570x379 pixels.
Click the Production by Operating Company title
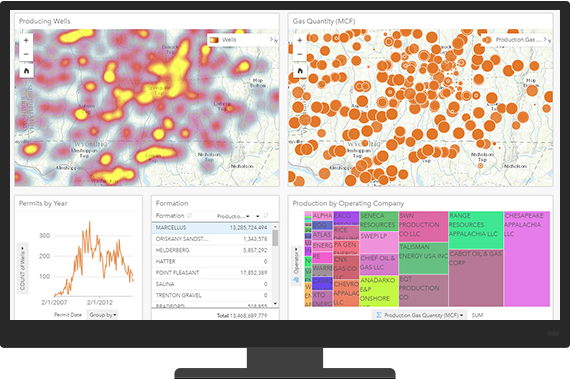point(348,203)
